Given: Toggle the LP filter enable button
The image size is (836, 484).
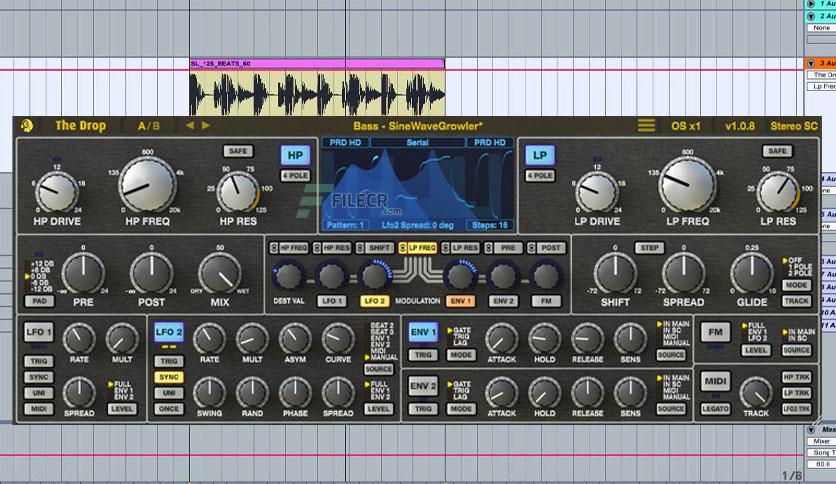Looking at the screenshot, I should point(540,156).
